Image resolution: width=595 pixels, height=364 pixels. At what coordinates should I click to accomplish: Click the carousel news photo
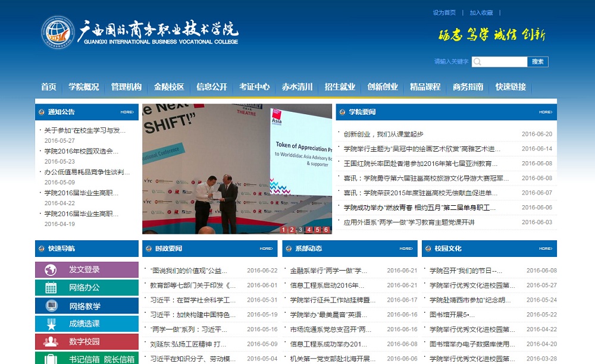pos(237,169)
